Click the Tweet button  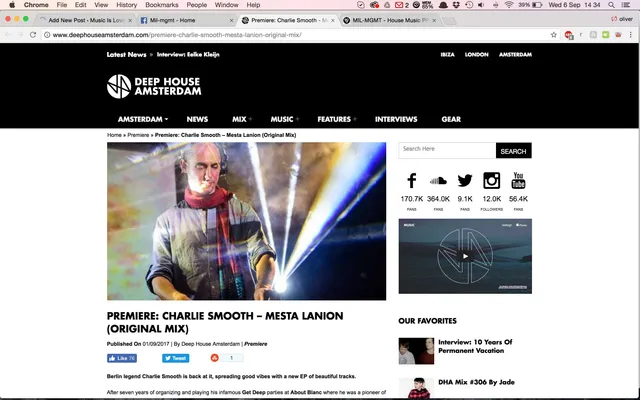coord(176,358)
